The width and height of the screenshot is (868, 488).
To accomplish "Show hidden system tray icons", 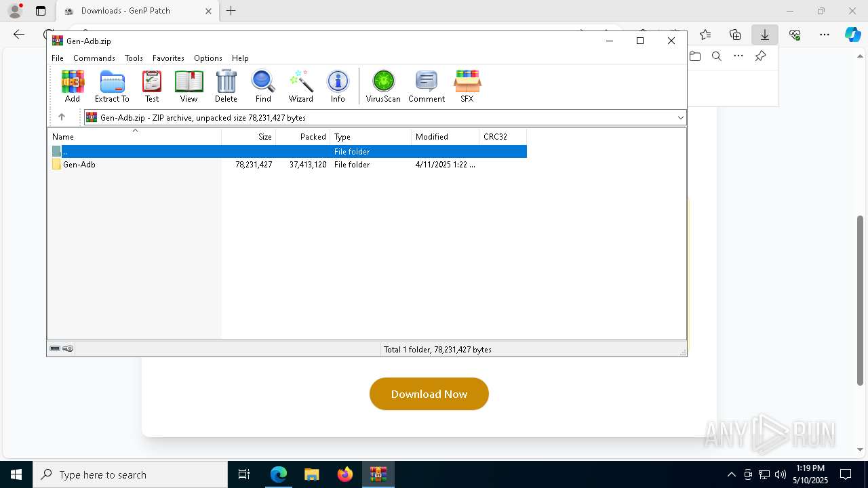I will point(731,474).
